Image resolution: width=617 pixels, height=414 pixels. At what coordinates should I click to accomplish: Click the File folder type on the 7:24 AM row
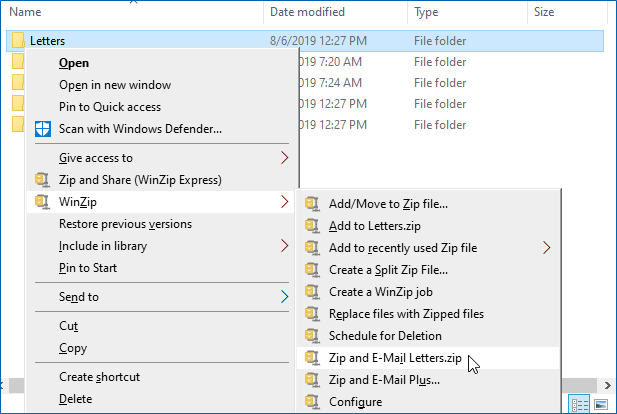pyautogui.click(x=440, y=83)
